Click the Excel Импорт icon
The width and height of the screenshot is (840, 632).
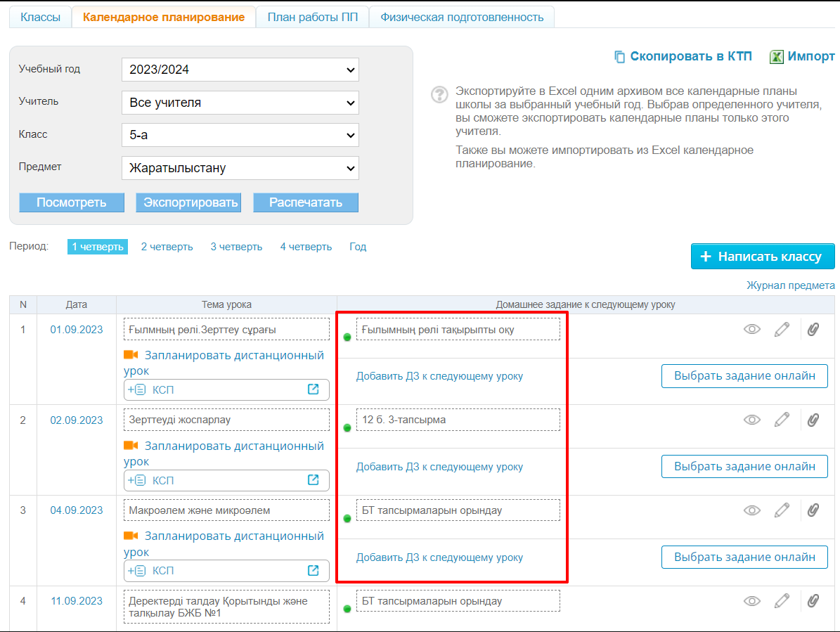tap(777, 57)
